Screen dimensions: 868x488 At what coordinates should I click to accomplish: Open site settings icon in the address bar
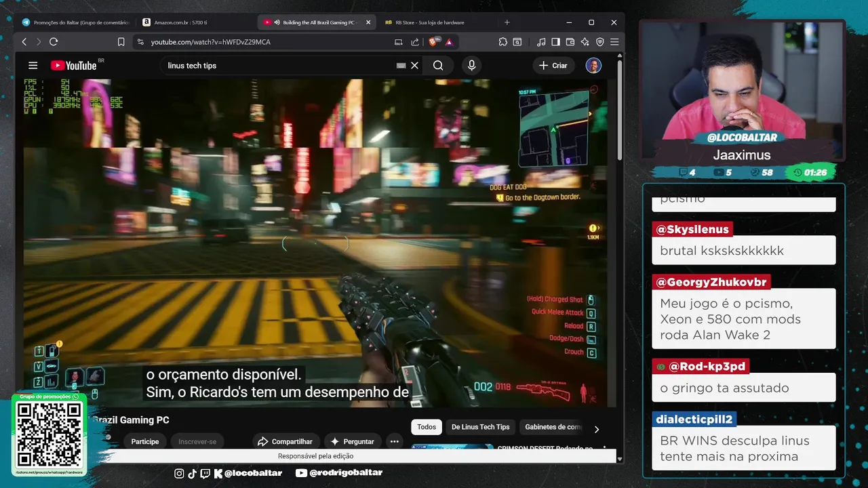(140, 42)
